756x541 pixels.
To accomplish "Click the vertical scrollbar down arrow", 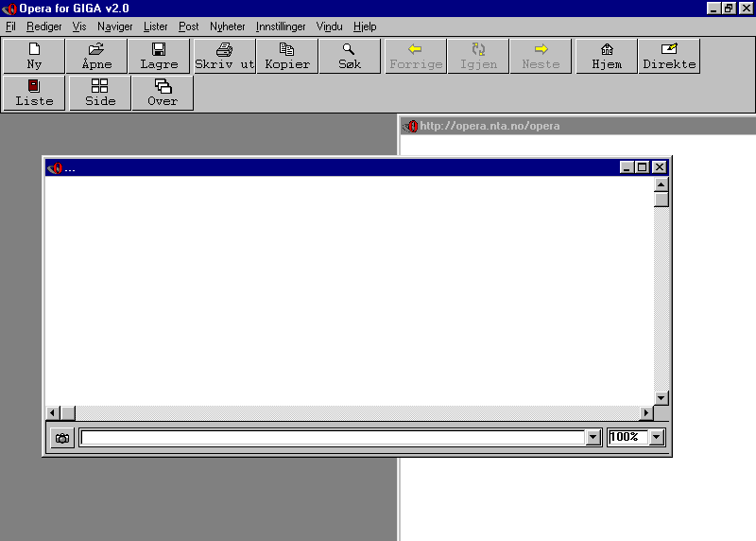I will (x=661, y=398).
